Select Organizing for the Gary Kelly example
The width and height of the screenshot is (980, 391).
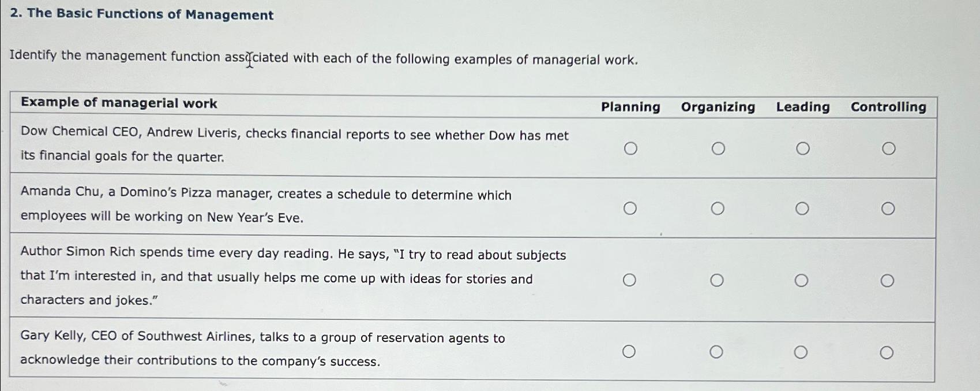(718, 350)
